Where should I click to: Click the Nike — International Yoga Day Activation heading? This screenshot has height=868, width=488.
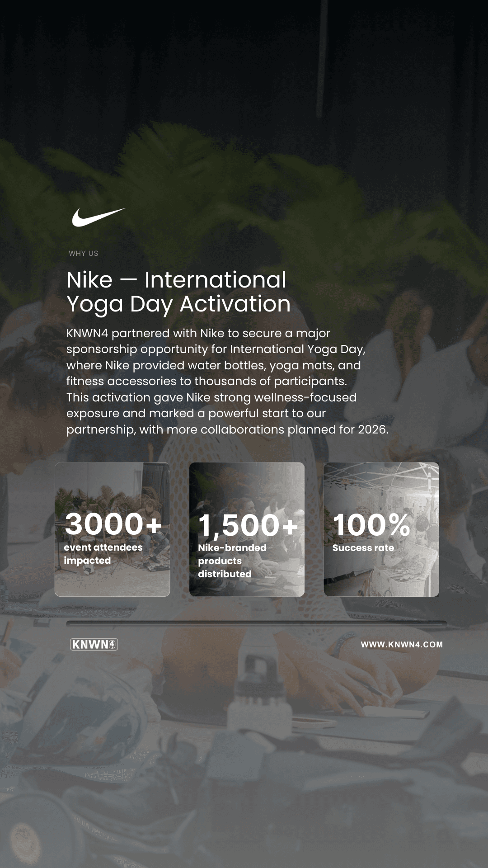[x=178, y=292]
